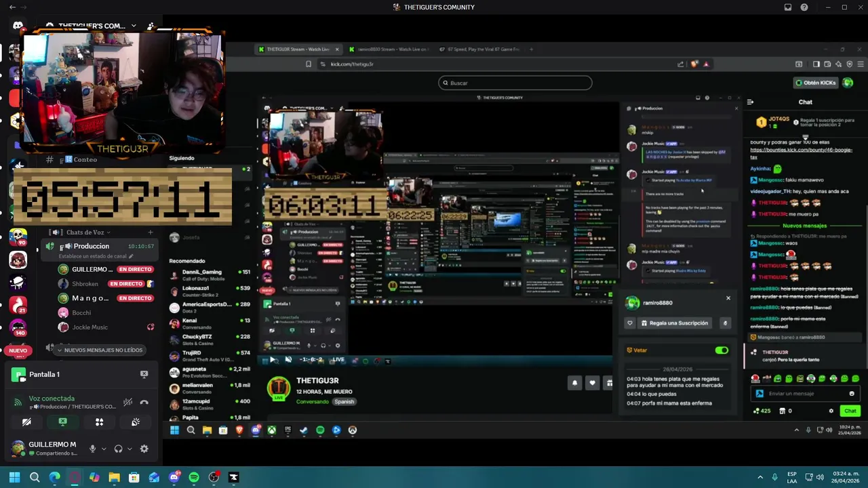The image size is (868, 488).
Task: Expand the THETIGUER'S COM server name dropdown
Action: (x=134, y=26)
